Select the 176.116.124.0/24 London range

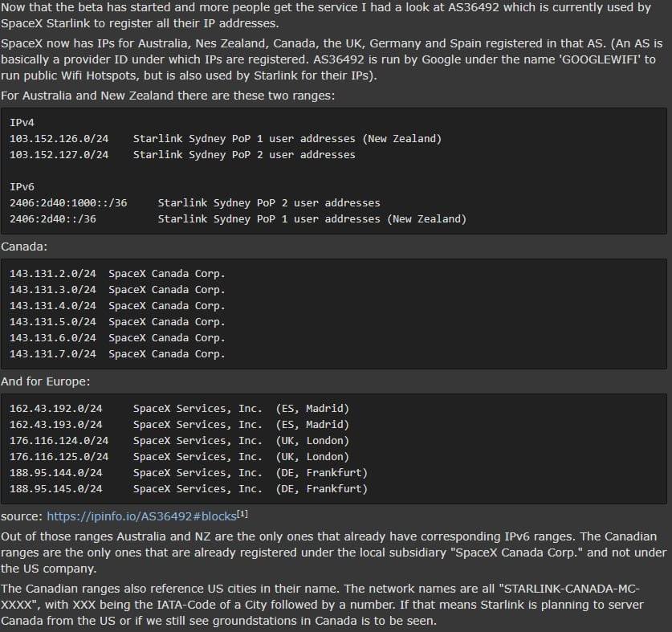click(59, 441)
